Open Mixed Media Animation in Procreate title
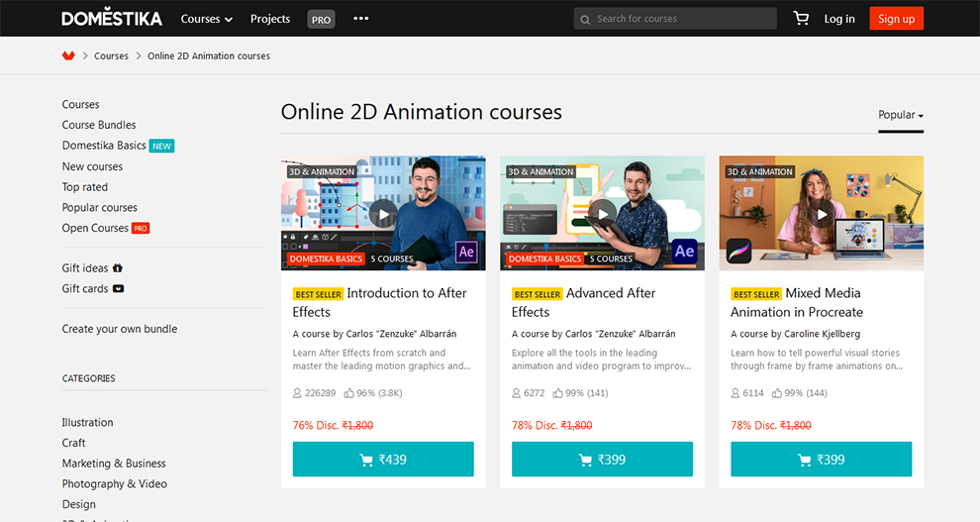The image size is (980, 522). [797, 302]
